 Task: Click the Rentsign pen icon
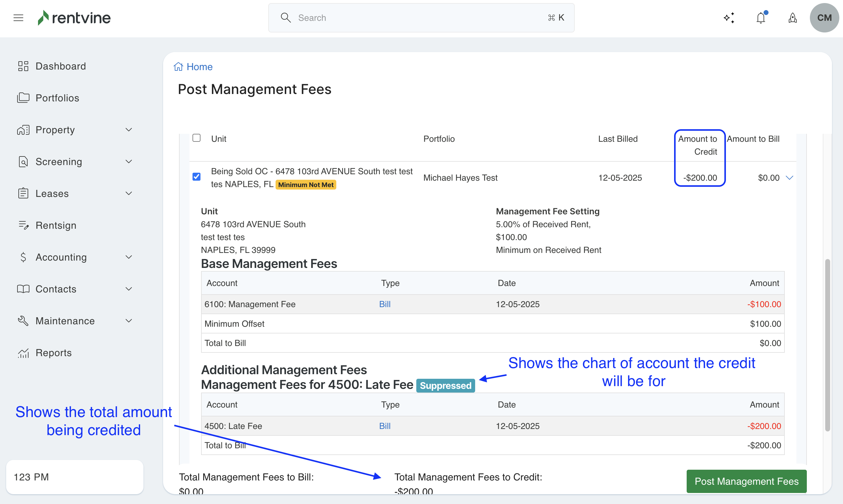pos(23,225)
